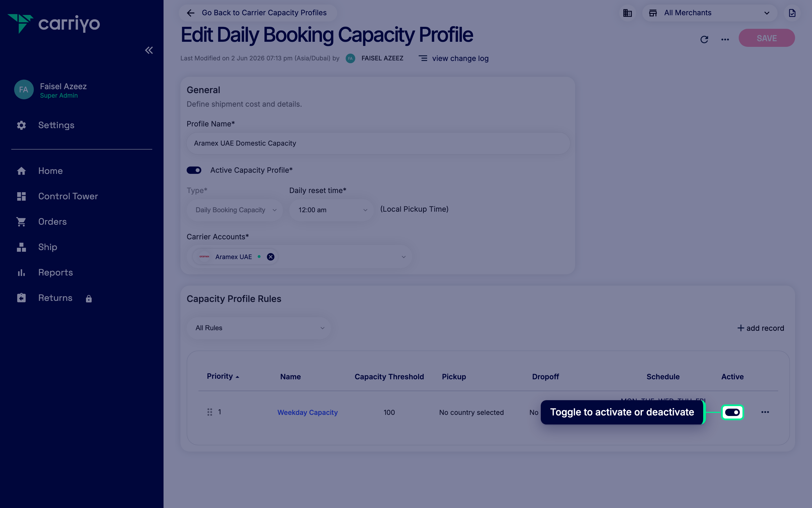Click the Dropoff column header
This screenshot has height=508, width=812.
(545, 377)
